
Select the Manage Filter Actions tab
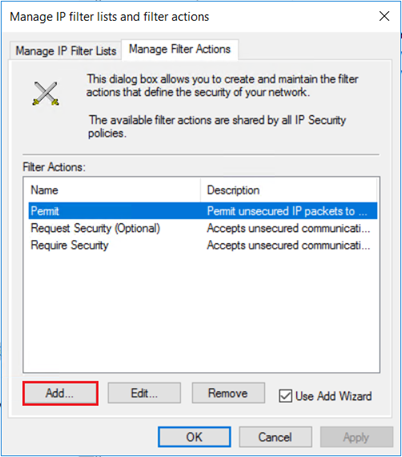(x=180, y=49)
